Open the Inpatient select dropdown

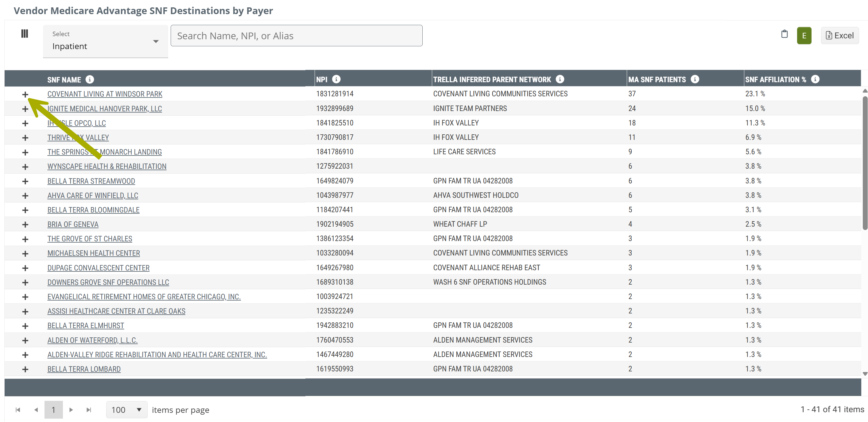pos(105,41)
